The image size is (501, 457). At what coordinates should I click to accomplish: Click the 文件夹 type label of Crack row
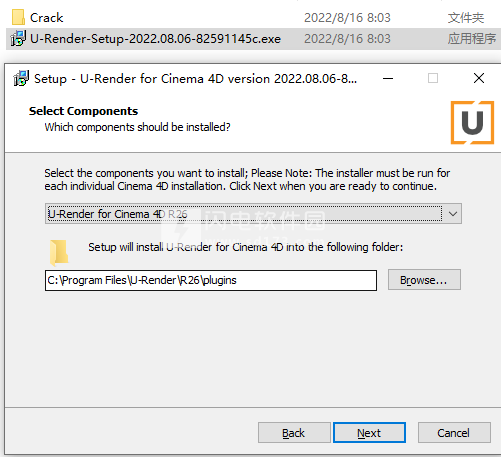(466, 18)
